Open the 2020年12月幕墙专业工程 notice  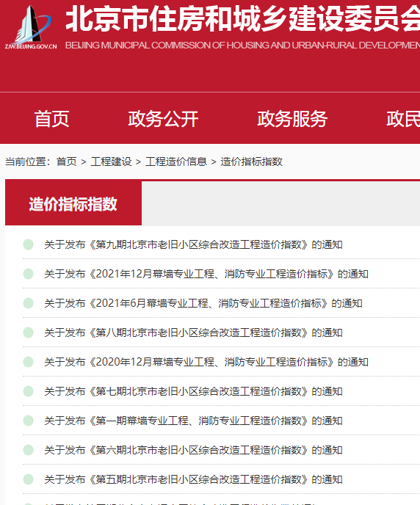coord(206,362)
